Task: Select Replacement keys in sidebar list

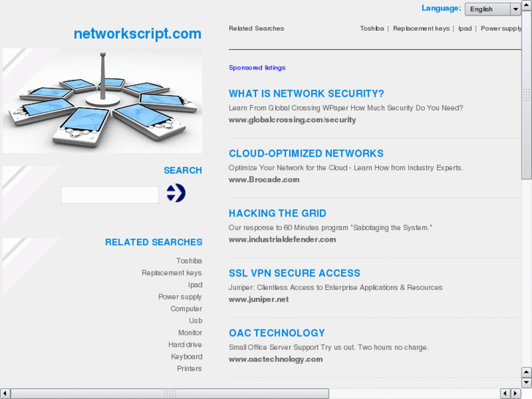Action: coord(172,273)
